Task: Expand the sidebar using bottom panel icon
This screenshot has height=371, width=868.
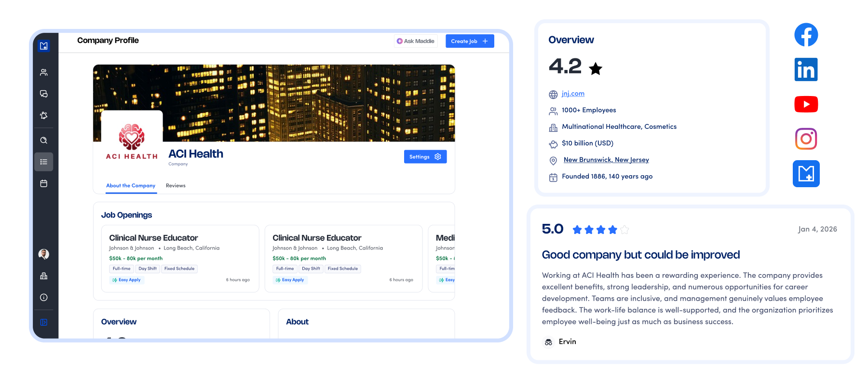Action: pyautogui.click(x=44, y=322)
